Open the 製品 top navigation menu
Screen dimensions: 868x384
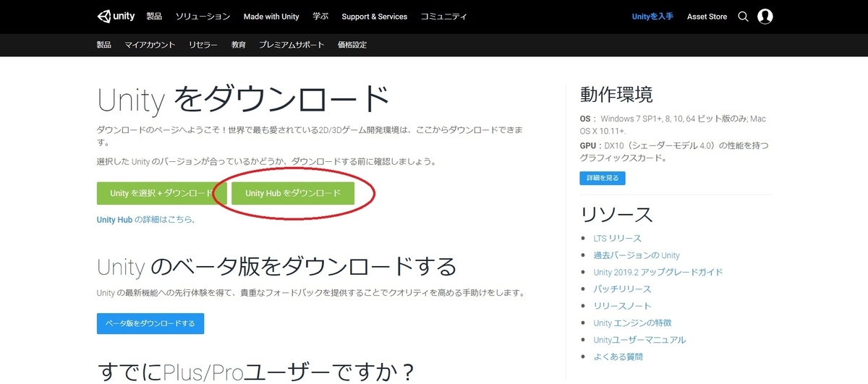(x=154, y=16)
